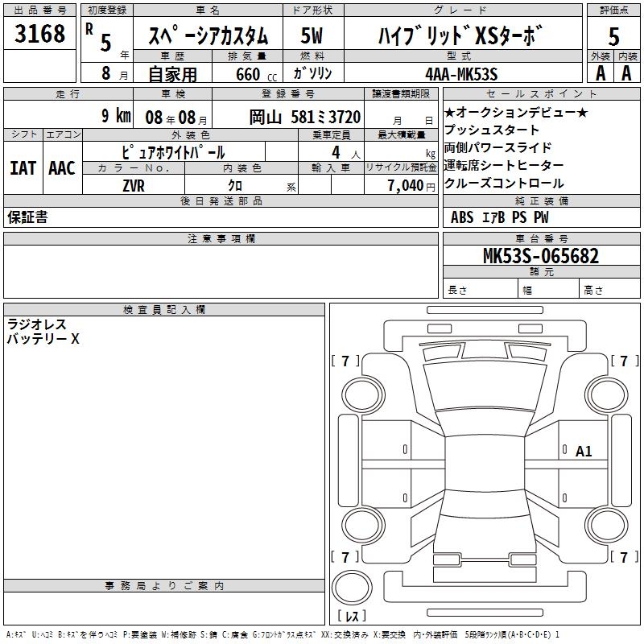644x644 pixels.
Task: Click the mileage value 9 km
Action: click(x=116, y=116)
